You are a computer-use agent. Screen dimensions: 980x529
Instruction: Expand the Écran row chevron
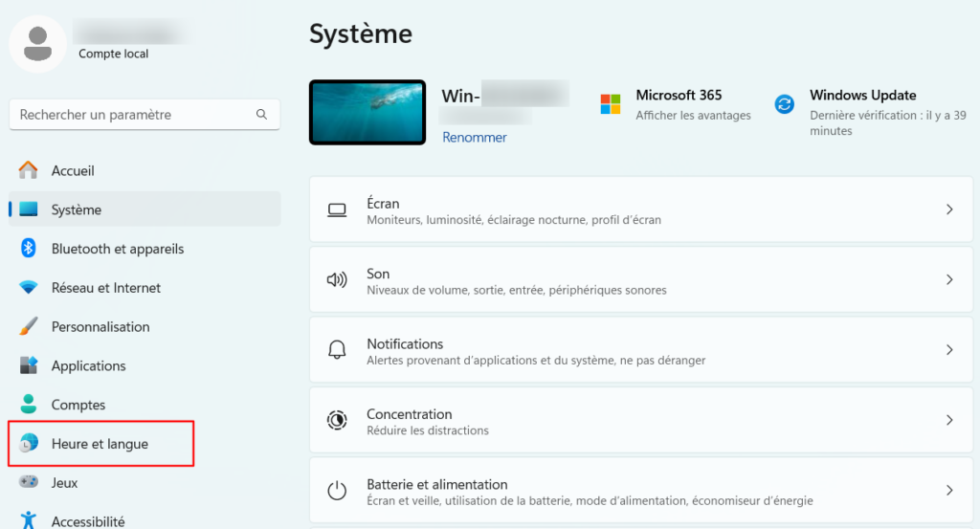[x=949, y=209]
